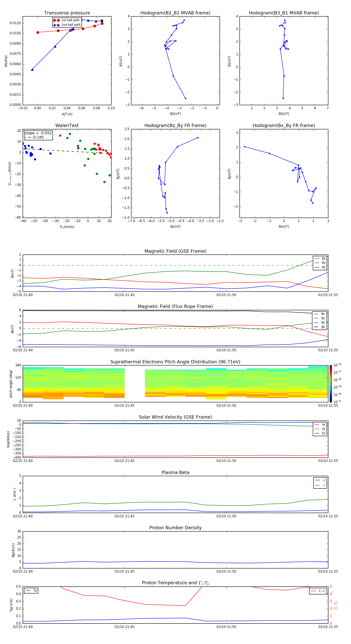Click the 'Proton Number Density' plot title
This screenshot has height=644, width=351.
[175, 528]
